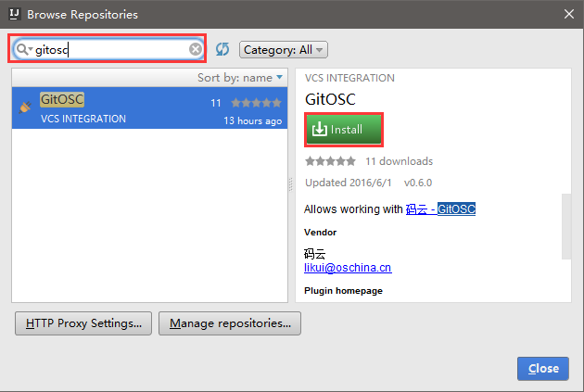Open search history via the magnifier icon
Screen dimensions: 584x392
(25, 49)
